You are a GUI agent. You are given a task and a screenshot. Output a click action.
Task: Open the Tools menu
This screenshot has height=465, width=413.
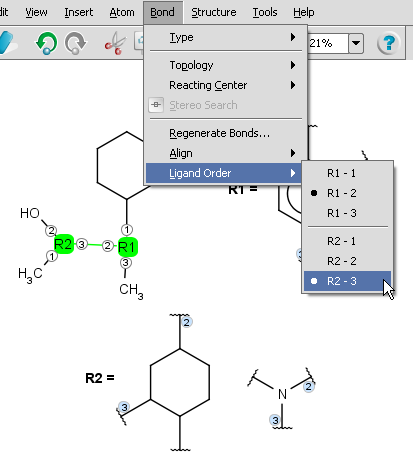pyautogui.click(x=265, y=12)
